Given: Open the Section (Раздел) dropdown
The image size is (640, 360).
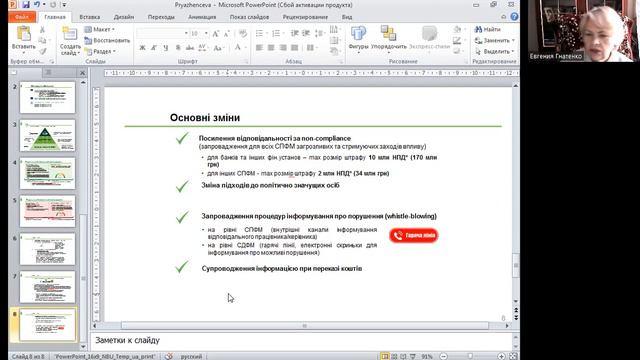Looking at the screenshot, I should pyautogui.click(x=100, y=51).
